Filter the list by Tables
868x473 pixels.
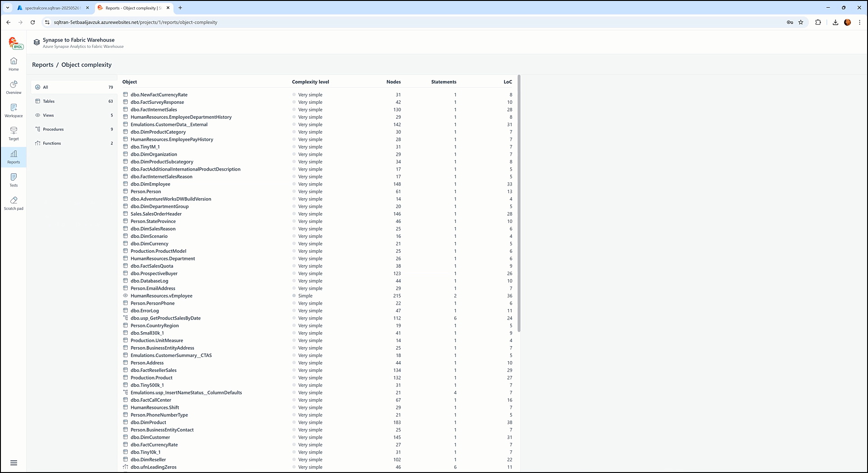[49, 101]
